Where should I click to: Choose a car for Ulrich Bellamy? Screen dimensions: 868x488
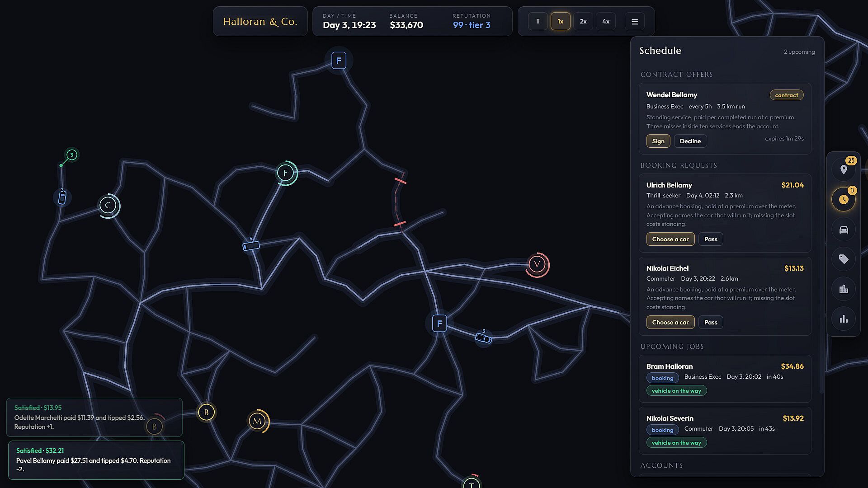[670, 239]
